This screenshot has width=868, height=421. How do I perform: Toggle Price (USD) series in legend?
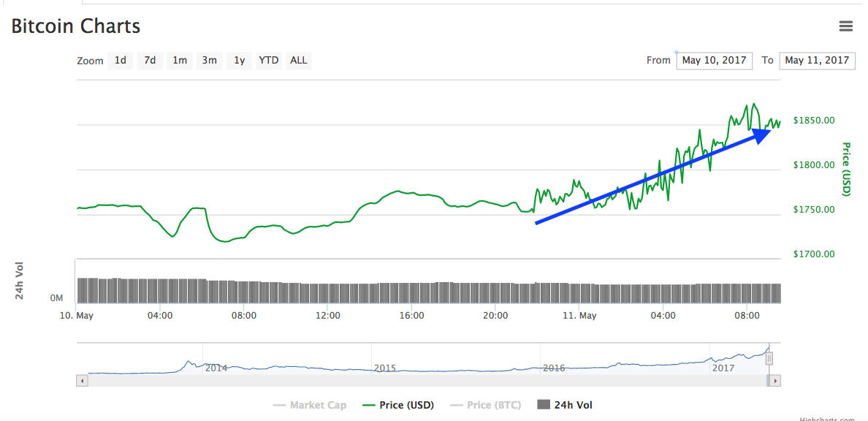[x=399, y=406]
